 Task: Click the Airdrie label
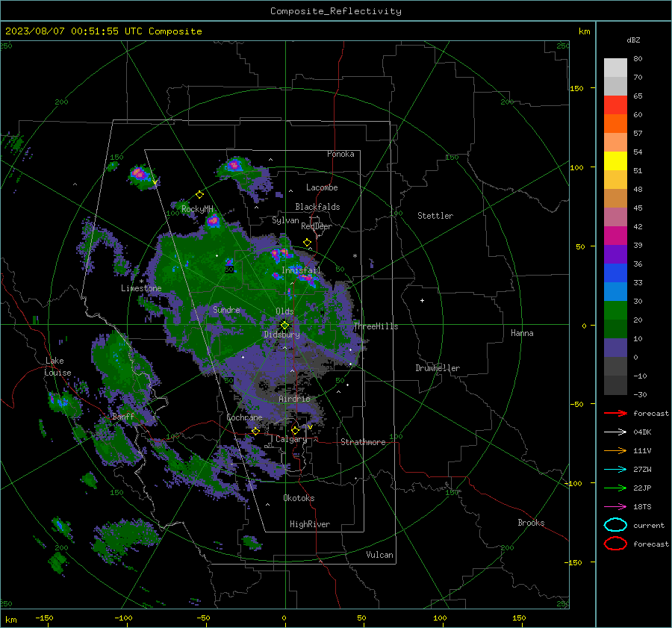click(x=294, y=399)
